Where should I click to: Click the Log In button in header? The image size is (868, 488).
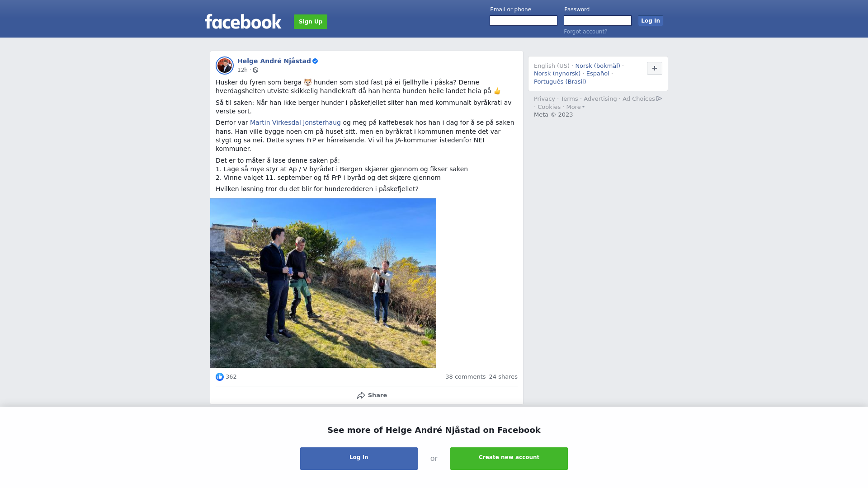click(651, 21)
